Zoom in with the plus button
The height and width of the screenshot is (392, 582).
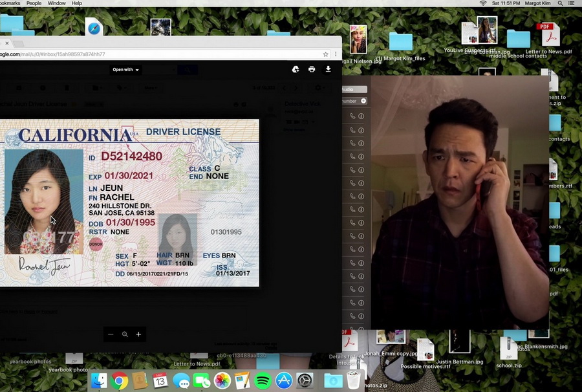coord(138,334)
